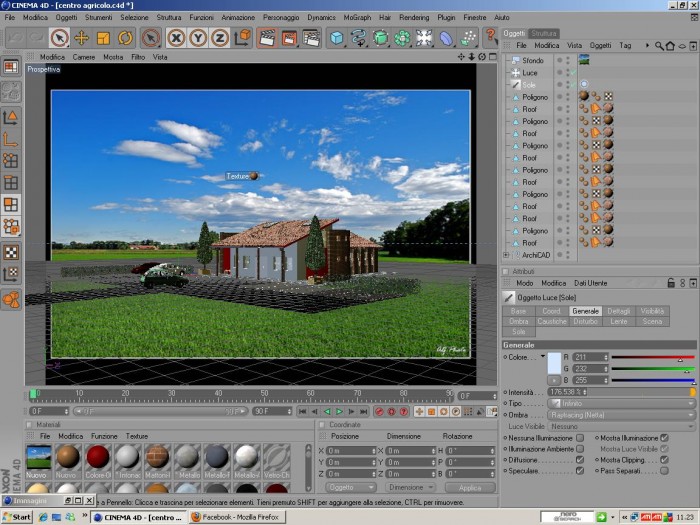Click the red record keyframe button
The width and height of the screenshot is (700, 525).
[379, 412]
